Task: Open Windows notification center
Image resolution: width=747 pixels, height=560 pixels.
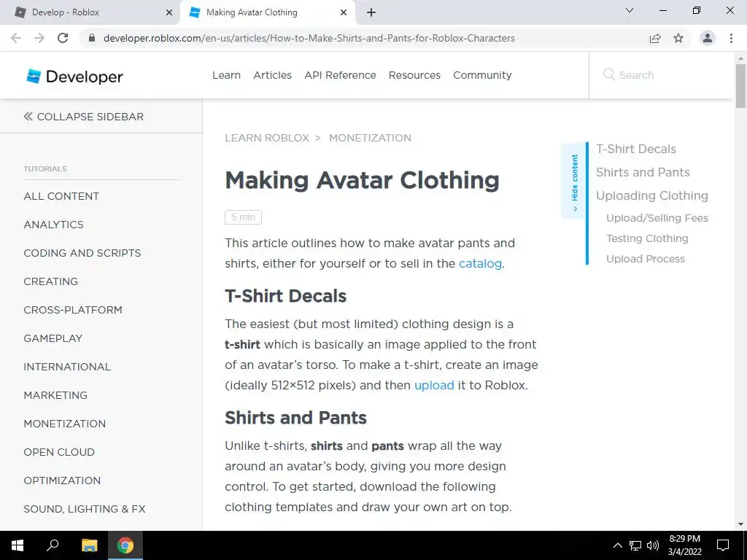Action: pyautogui.click(x=723, y=545)
